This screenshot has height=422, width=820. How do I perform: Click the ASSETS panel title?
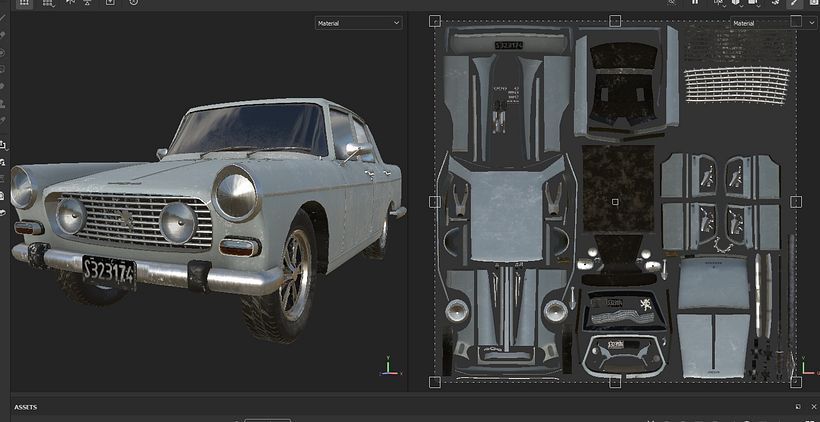pos(26,407)
